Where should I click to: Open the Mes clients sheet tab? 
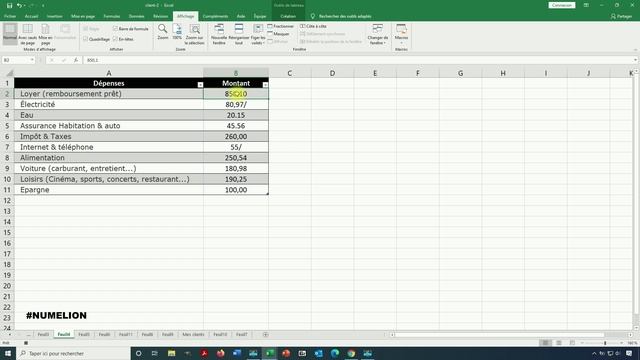coord(193,334)
